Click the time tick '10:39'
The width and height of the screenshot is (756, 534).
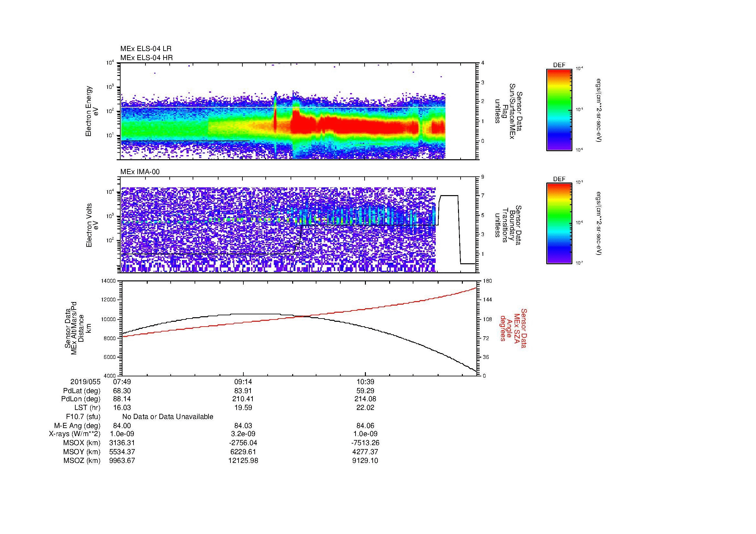pyautogui.click(x=365, y=382)
